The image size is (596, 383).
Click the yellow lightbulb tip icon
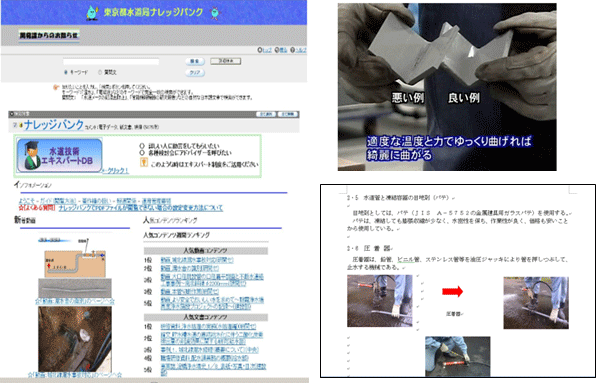click(x=144, y=162)
